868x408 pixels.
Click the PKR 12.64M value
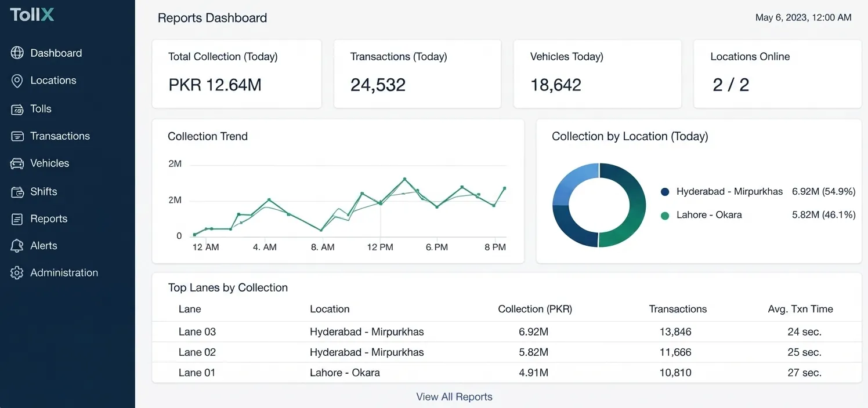(215, 85)
